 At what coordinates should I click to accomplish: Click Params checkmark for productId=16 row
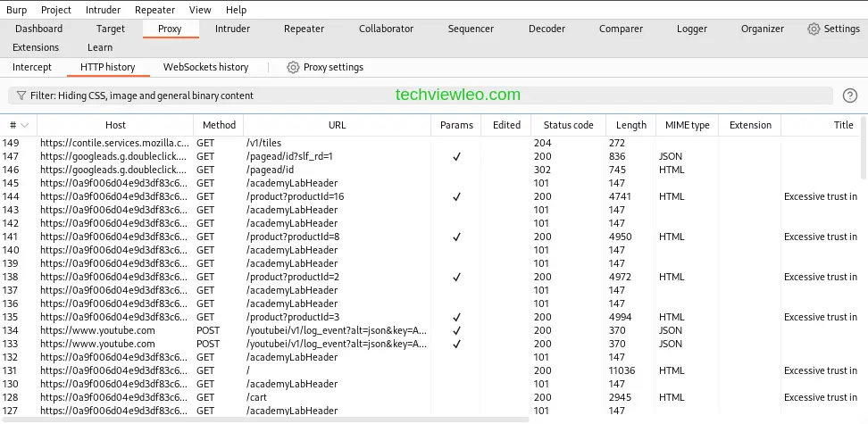tap(456, 196)
